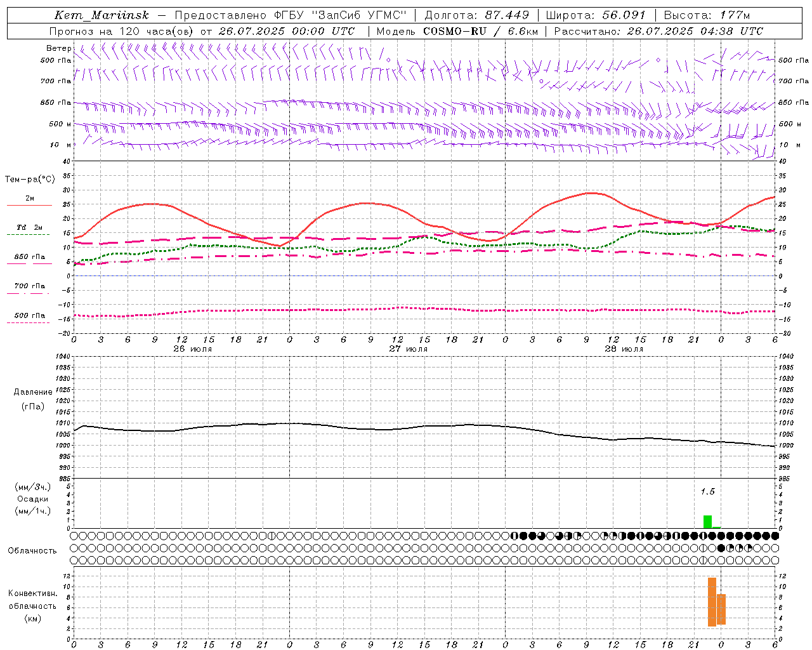Screen dimensions: 812x650
Task: Click the '26 июля' date label
Action: 193,349
